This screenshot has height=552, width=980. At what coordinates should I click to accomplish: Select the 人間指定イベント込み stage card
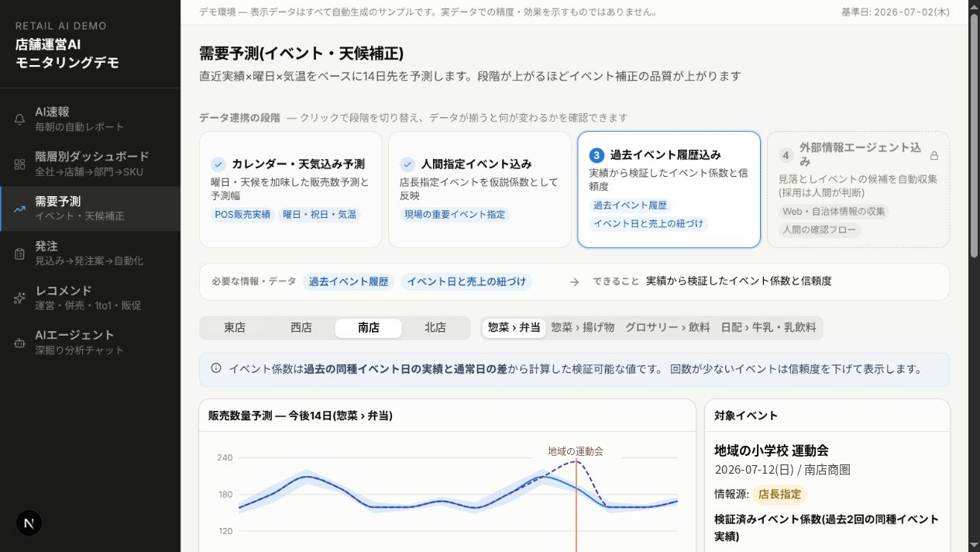coord(480,189)
